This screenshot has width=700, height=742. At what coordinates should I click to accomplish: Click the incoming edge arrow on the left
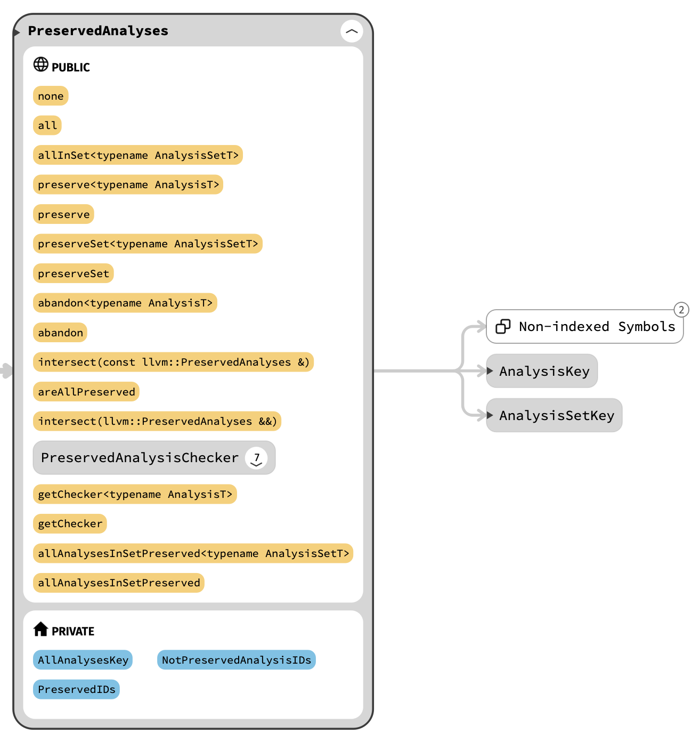[6, 370]
